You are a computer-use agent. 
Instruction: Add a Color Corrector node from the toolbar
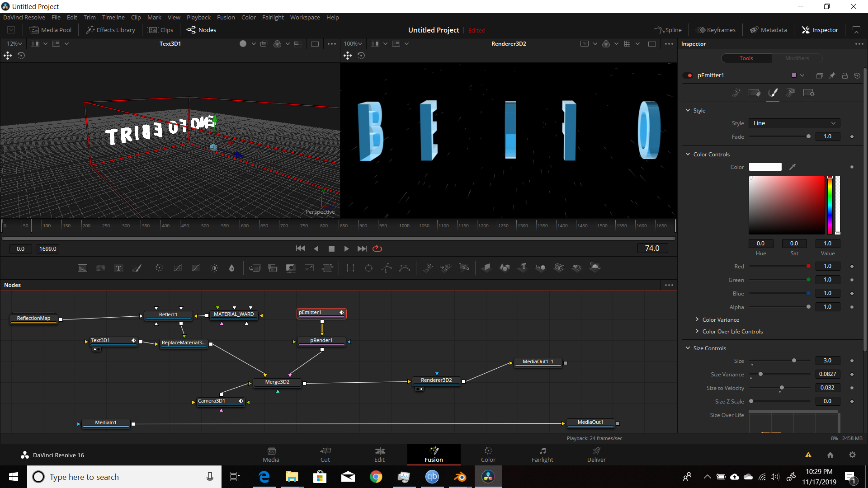(x=159, y=268)
